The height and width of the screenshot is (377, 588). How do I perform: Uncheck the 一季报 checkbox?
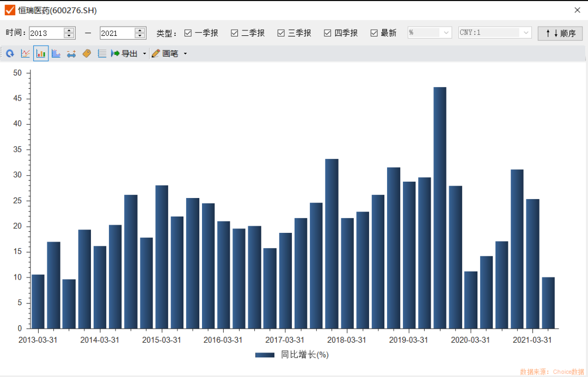pyautogui.click(x=188, y=33)
